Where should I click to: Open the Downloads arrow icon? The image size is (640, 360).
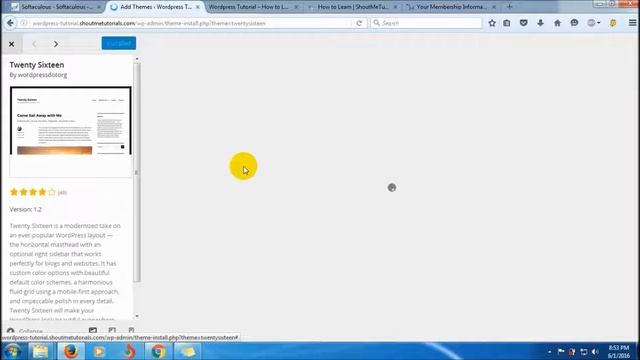tap(540, 23)
